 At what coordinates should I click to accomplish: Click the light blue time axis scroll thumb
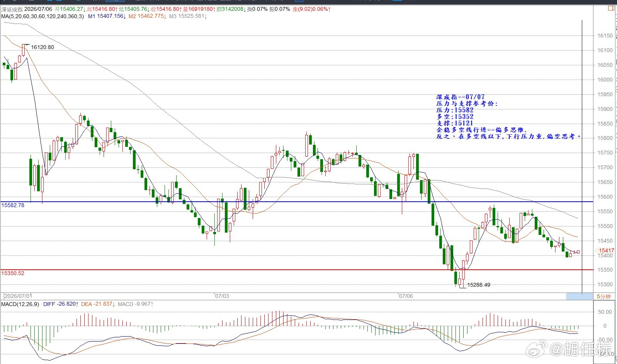tap(579, 296)
